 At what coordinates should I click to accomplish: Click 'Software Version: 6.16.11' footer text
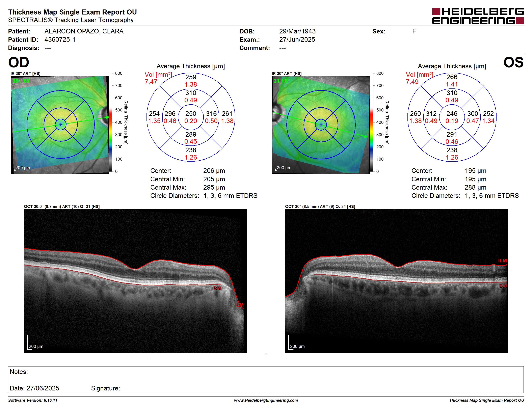pyautogui.click(x=33, y=400)
